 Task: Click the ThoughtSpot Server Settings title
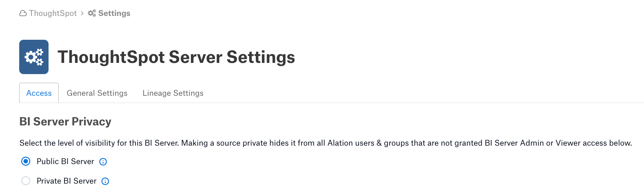pos(176,57)
